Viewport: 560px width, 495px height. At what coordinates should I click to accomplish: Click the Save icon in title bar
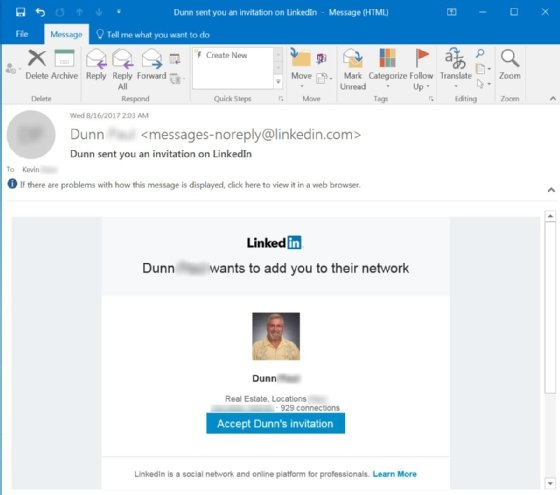pyautogui.click(x=20, y=12)
